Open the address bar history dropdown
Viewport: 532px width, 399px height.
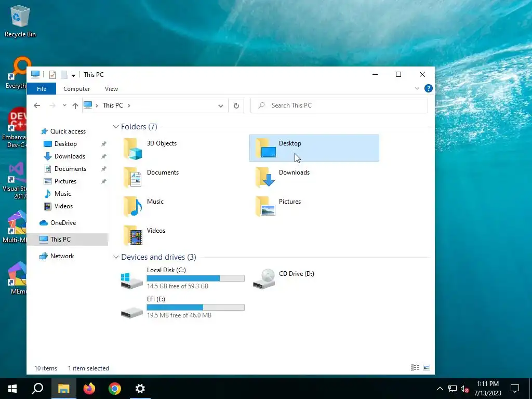coord(220,106)
